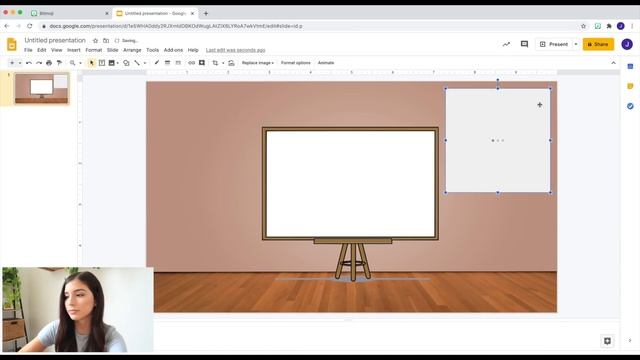Click the whiteboard easel image on slide
This screenshot has width=640, height=360.
click(x=350, y=204)
